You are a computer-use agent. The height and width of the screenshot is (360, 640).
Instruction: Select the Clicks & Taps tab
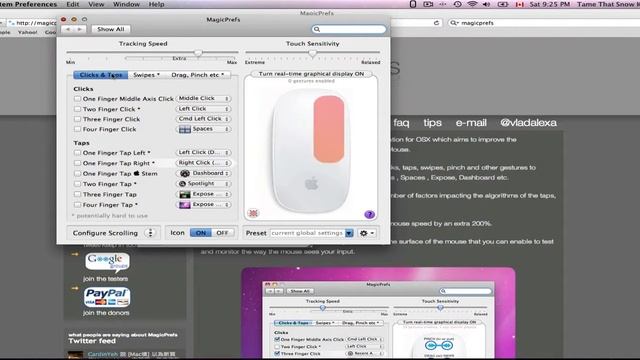tap(101, 75)
